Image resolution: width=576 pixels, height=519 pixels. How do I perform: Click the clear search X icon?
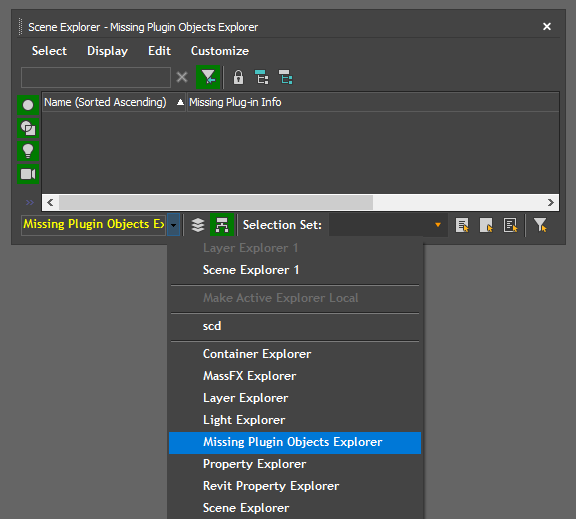tap(182, 77)
